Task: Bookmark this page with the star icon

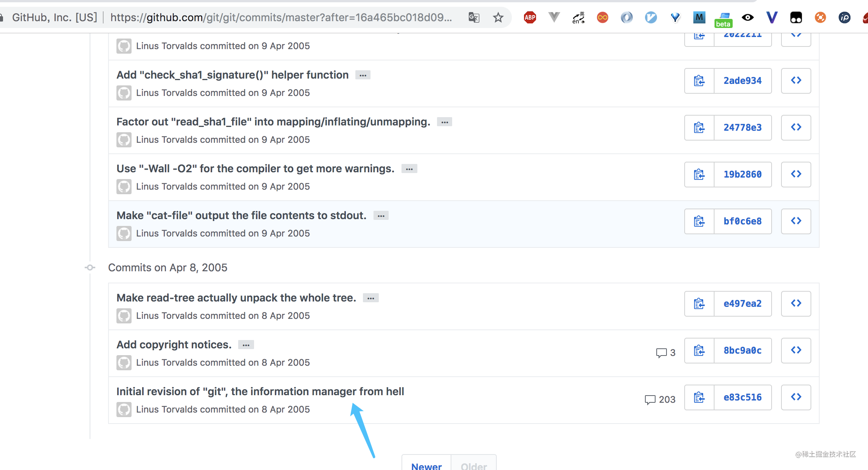Action: pos(498,17)
